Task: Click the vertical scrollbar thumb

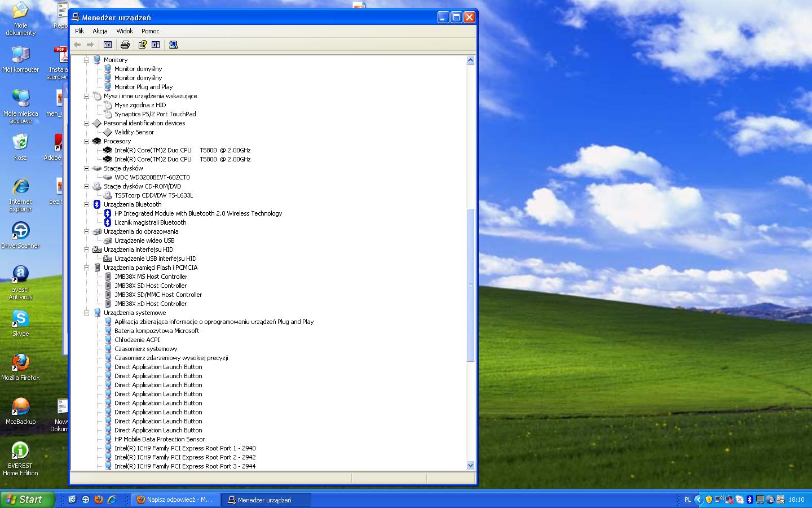Action: coord(471,285)
